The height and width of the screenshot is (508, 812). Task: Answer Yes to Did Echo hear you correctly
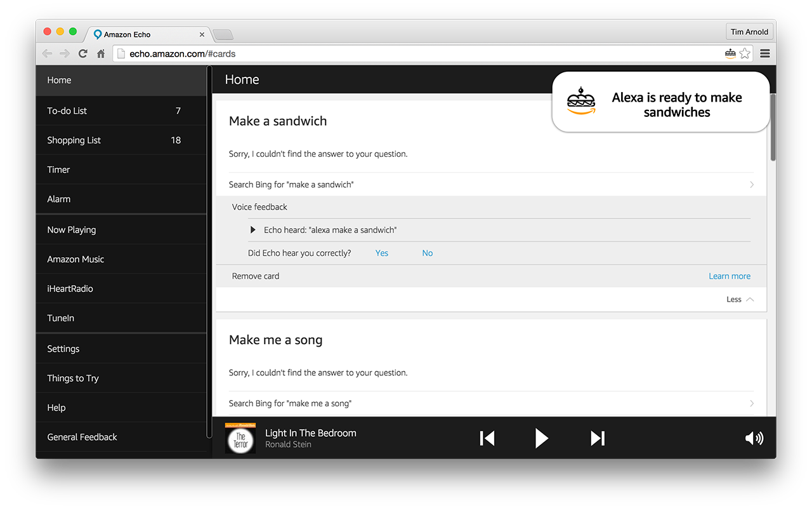pyautogui.click(x=382, y=253)
